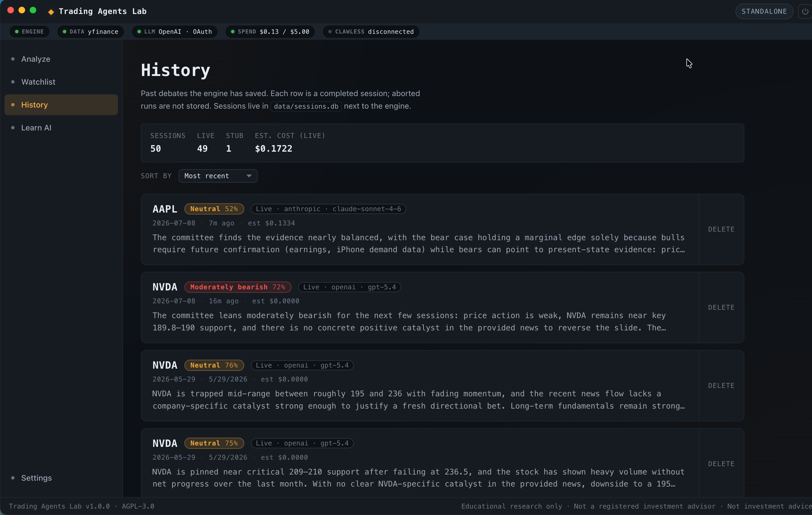Click the History page heading
This screenshot has height=515, width=812.
pos(175,70)
